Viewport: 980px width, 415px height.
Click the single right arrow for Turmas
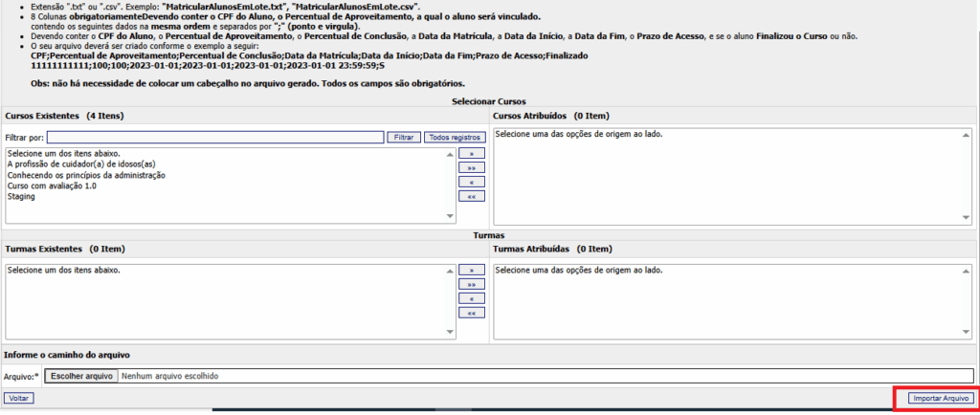tap(472, 270)
